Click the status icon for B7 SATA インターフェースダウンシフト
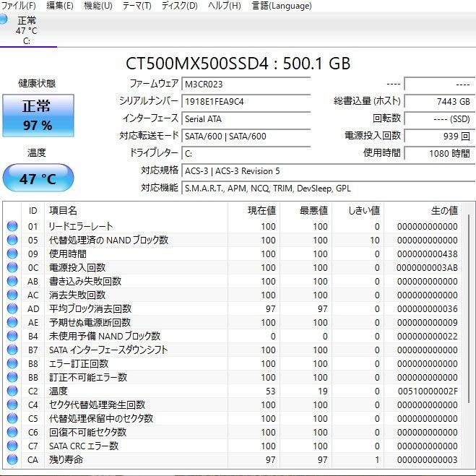This screenshot has width=476, height=476. pos(12,350)
